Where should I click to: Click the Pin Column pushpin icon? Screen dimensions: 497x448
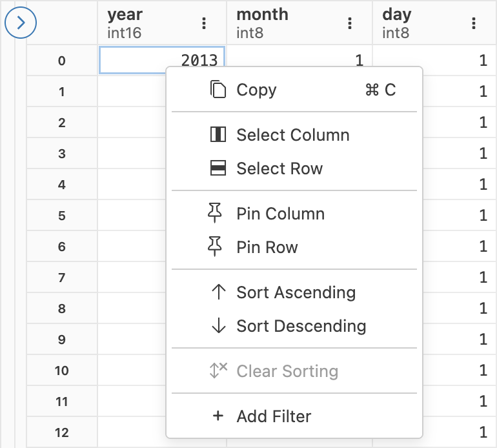tap(216, 214)
